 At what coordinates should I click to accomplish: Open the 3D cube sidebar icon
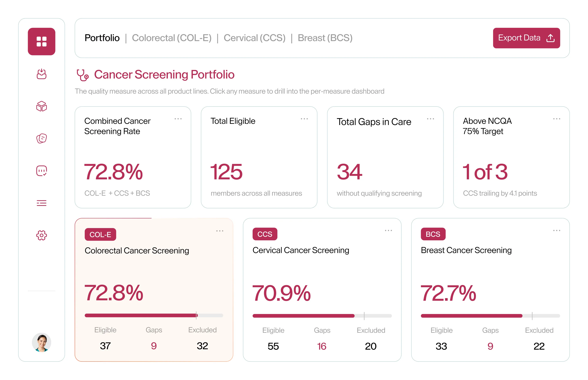click(41, 106)
